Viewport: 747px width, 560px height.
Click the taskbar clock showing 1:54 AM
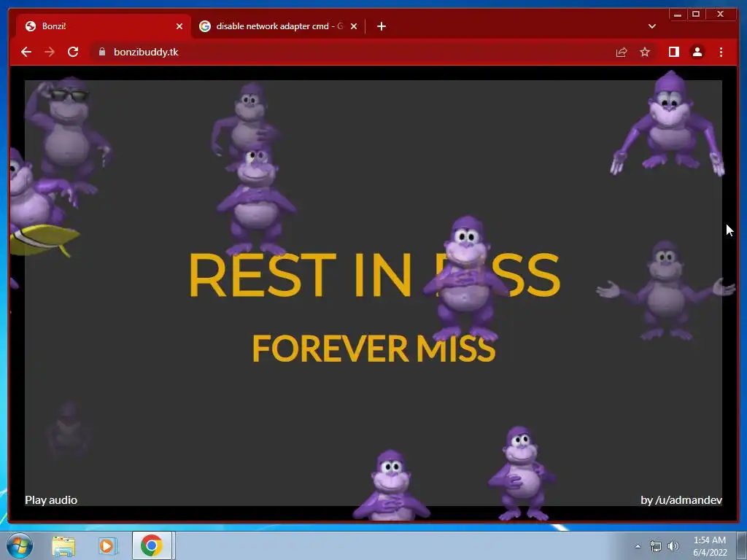(709, 546)
